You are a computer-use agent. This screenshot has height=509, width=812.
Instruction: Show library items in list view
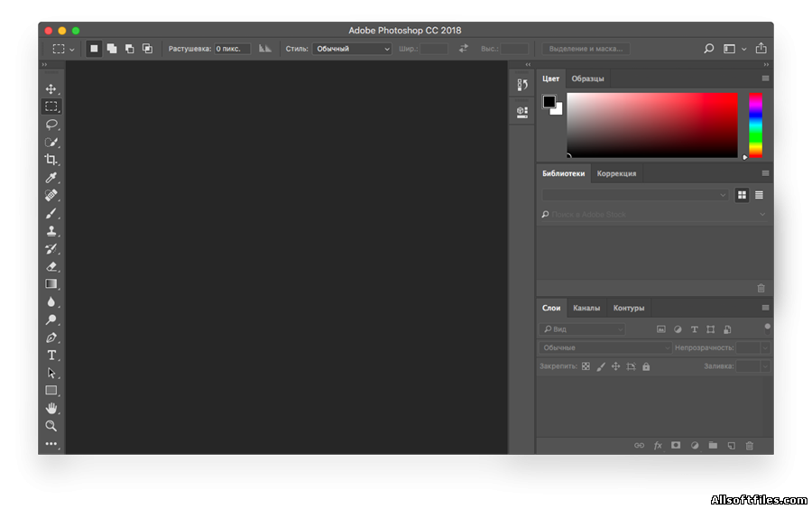click(x=759, y=195)
